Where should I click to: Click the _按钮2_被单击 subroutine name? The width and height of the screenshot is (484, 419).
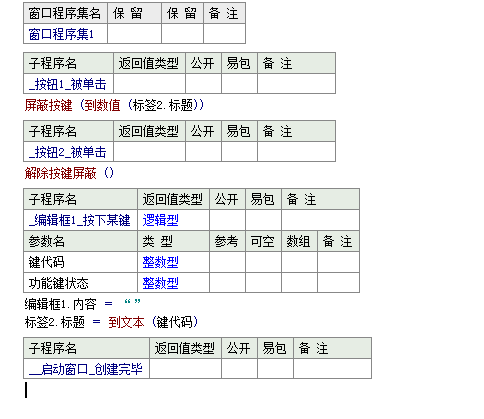click(68, 152)
